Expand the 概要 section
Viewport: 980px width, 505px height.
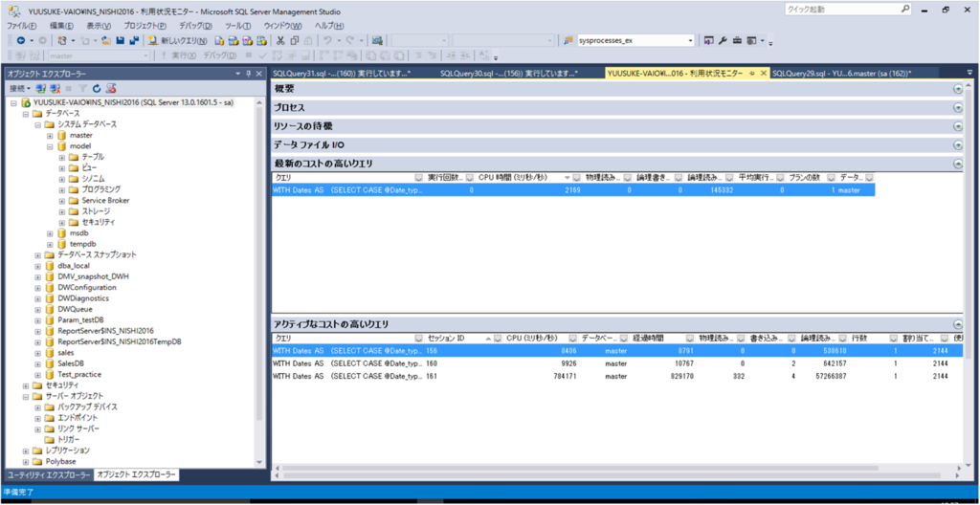point(958,89)
